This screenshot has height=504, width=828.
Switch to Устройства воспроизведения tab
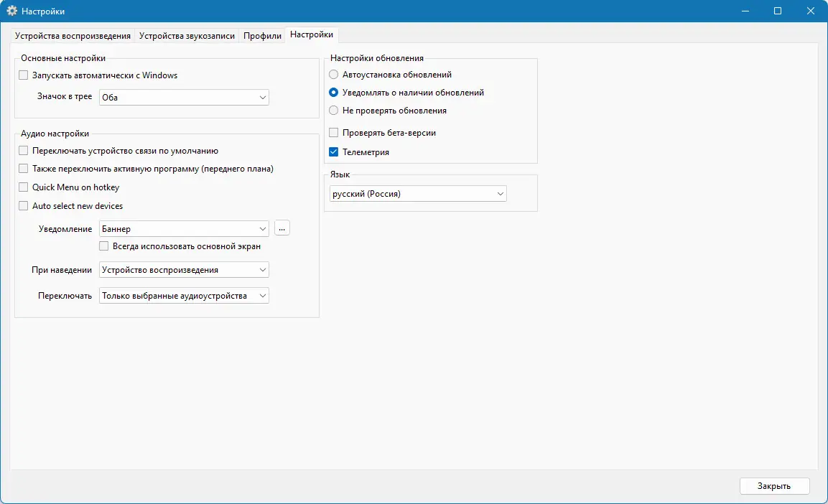[73, 36]
